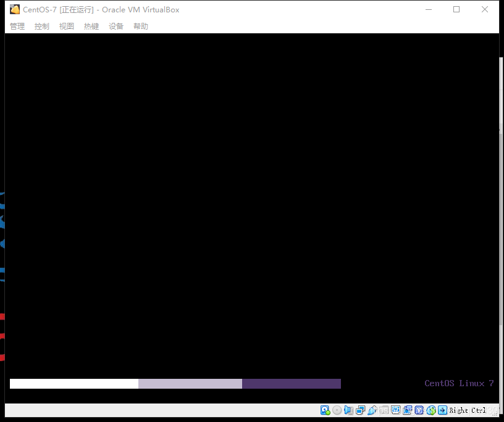Viewport: 504px width, 422px height.
Task: Click the display settings status icon
Action: point(395,410)
